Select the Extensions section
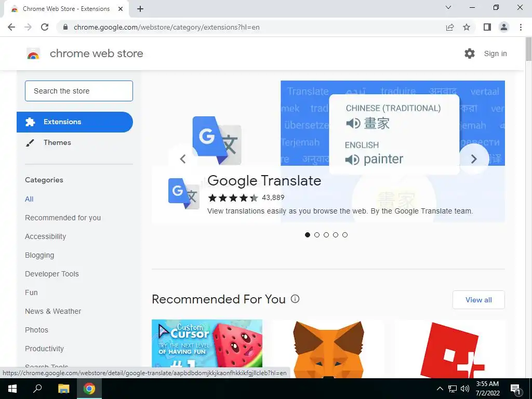 [x=75, y=122]
